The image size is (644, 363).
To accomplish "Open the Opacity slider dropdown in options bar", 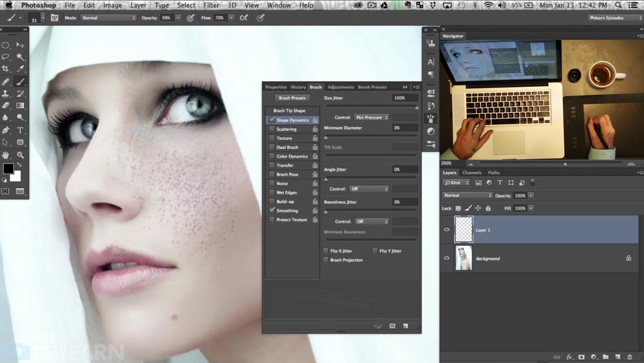I will (178, 18).
